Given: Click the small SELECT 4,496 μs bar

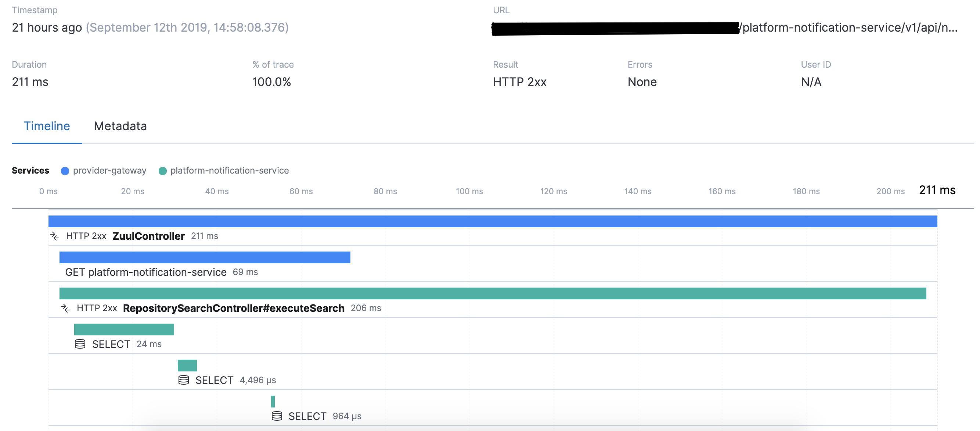Looking at the screenshot, I should tap(187, 366).
